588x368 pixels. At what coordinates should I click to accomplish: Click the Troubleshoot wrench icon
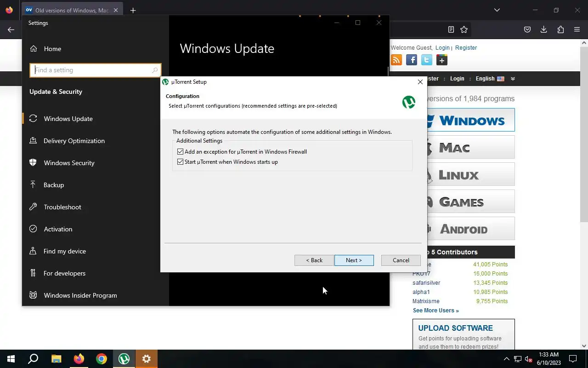(x=33, y=207)
